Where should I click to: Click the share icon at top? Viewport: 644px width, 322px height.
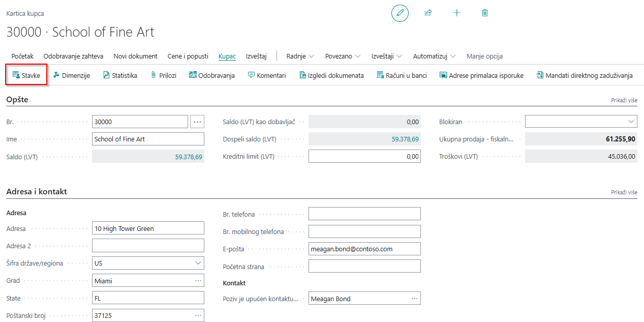pos(428,13)
